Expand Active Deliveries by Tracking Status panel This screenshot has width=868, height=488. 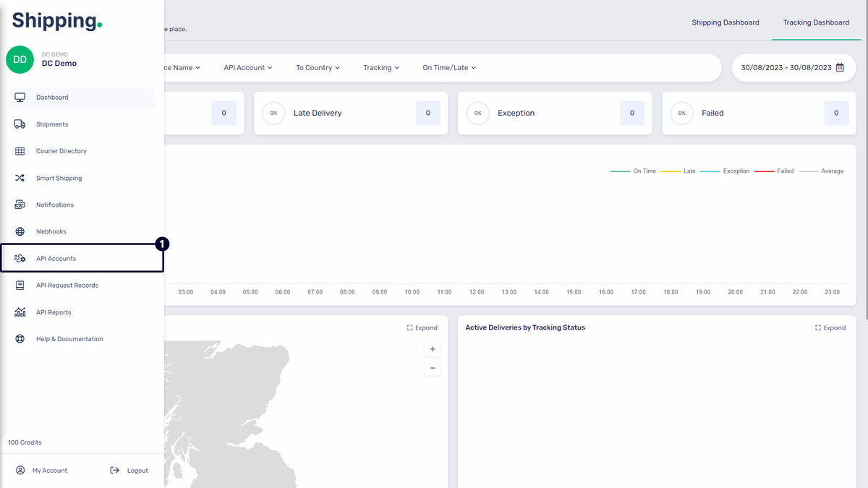[830, 328]
